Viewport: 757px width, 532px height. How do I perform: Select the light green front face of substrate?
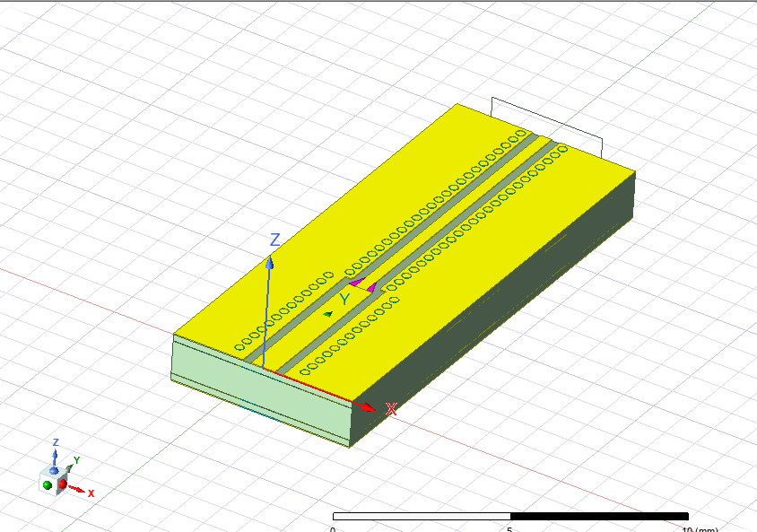260,393
